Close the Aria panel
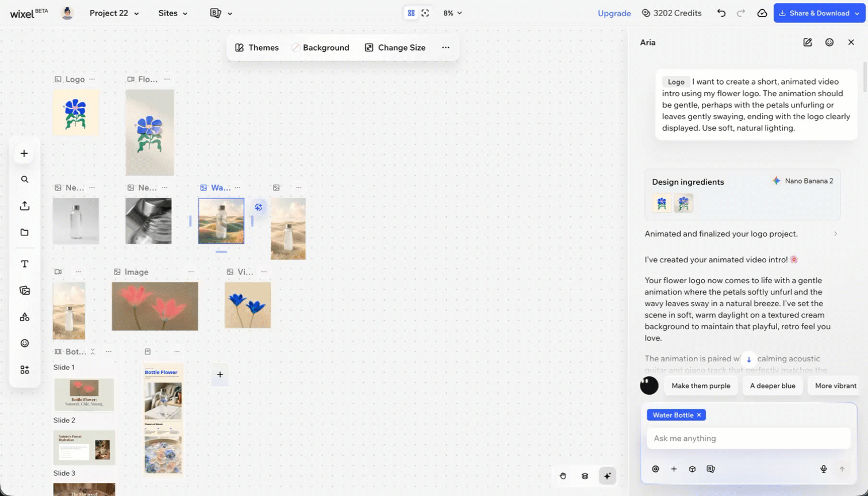Screen dimensions: 868x496 [851, 42]
